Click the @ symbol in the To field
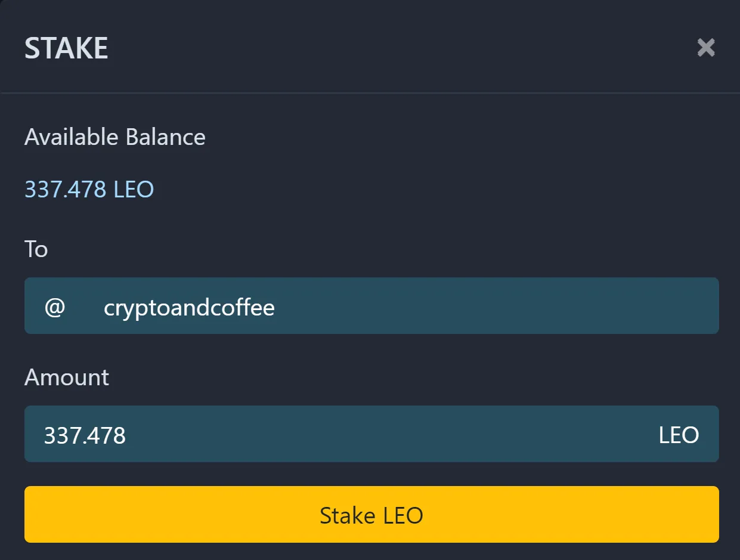 (x=55, y=308)
